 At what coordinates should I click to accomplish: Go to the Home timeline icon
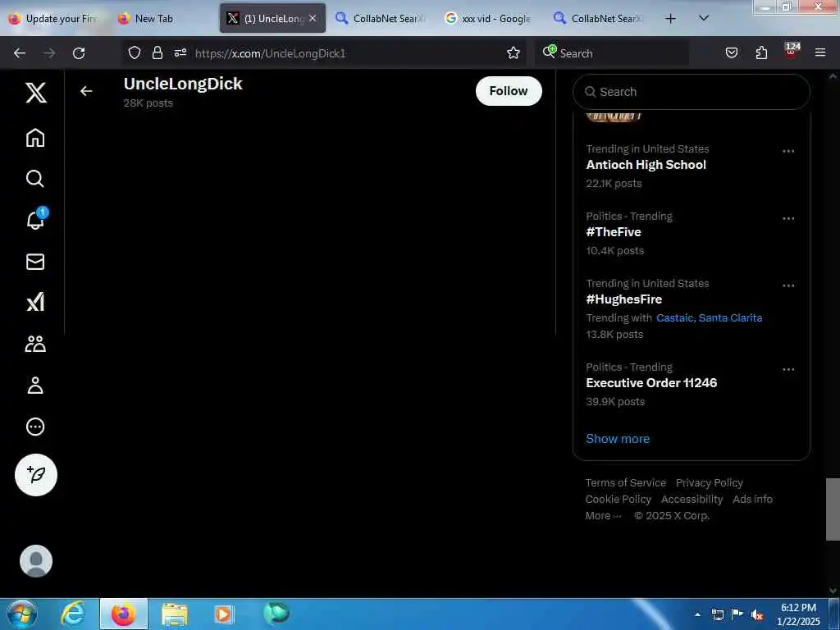pos(35,138)
